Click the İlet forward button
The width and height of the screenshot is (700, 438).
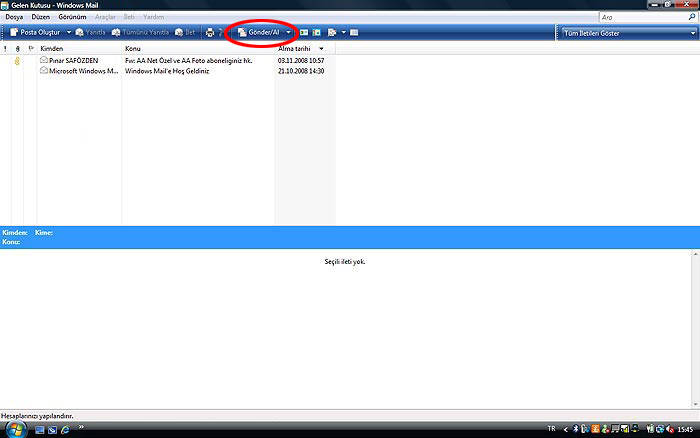point(185,33)
